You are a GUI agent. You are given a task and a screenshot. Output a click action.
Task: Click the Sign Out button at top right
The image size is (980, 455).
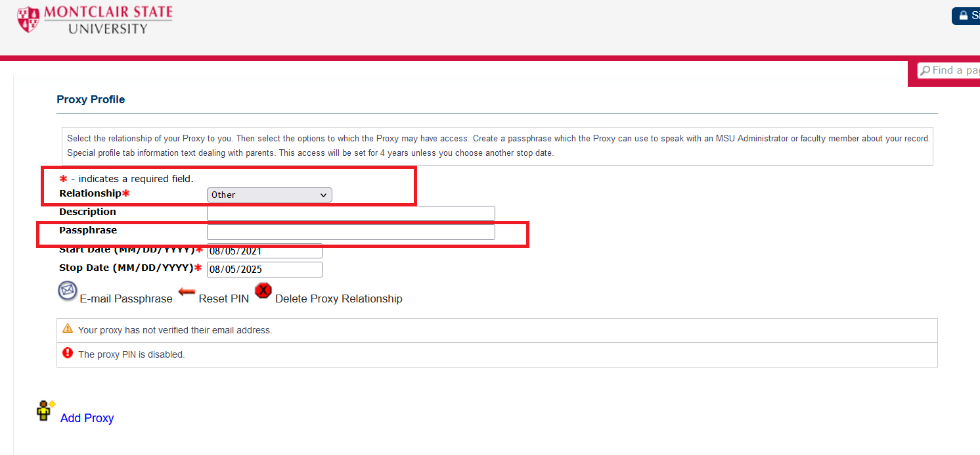coord(968,15)
